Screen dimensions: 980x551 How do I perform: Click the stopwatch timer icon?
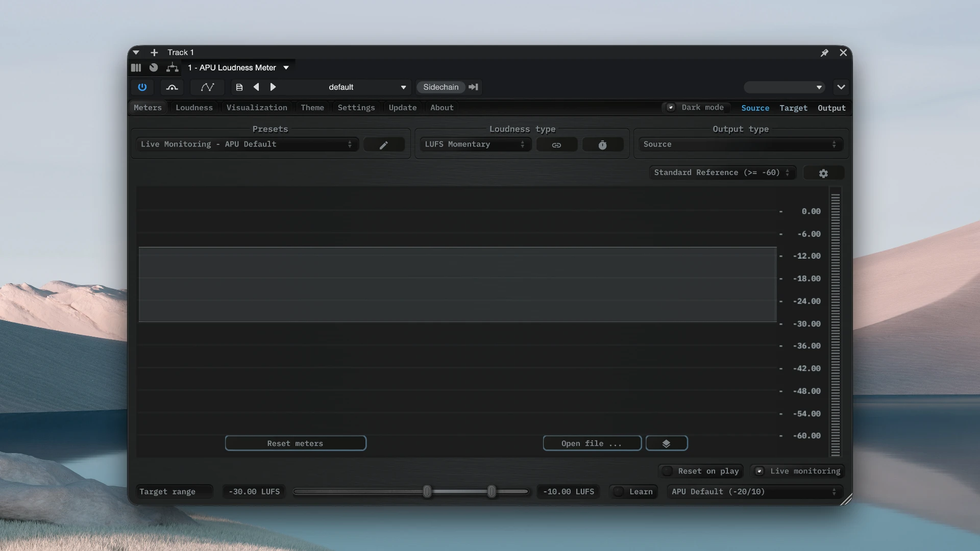602,145
